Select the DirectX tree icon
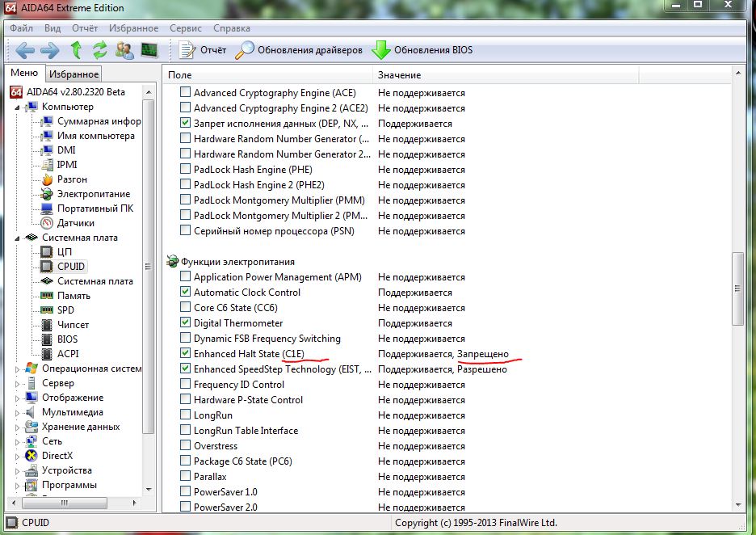The width and height of the screenshot is (756, 535). pos(31,456)
